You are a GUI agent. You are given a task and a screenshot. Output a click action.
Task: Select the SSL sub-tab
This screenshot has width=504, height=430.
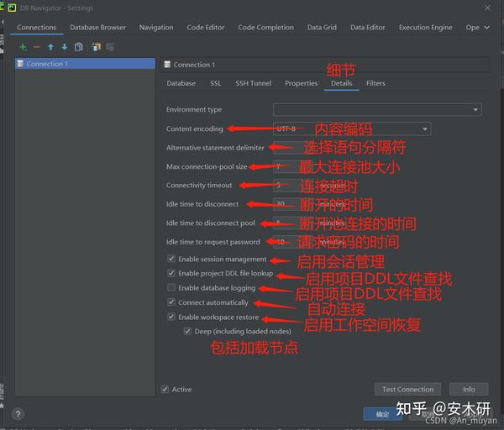click(x=216, y=83)
